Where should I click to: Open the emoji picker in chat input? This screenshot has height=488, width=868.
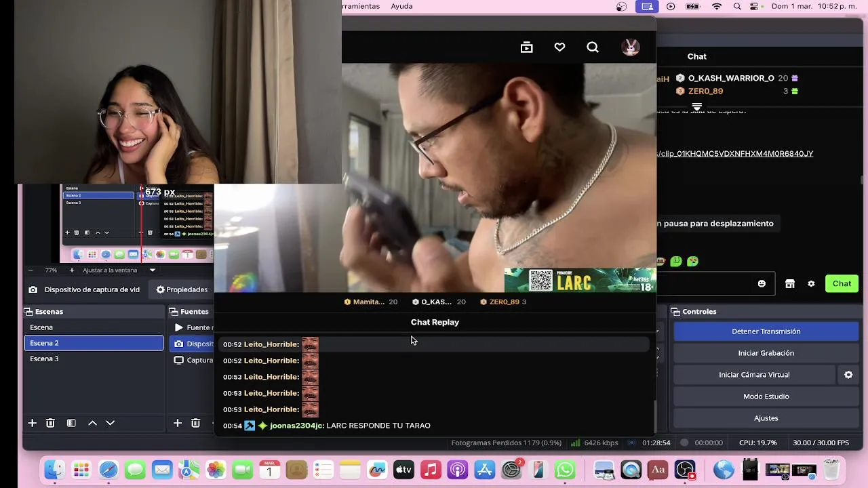(762, 283)
